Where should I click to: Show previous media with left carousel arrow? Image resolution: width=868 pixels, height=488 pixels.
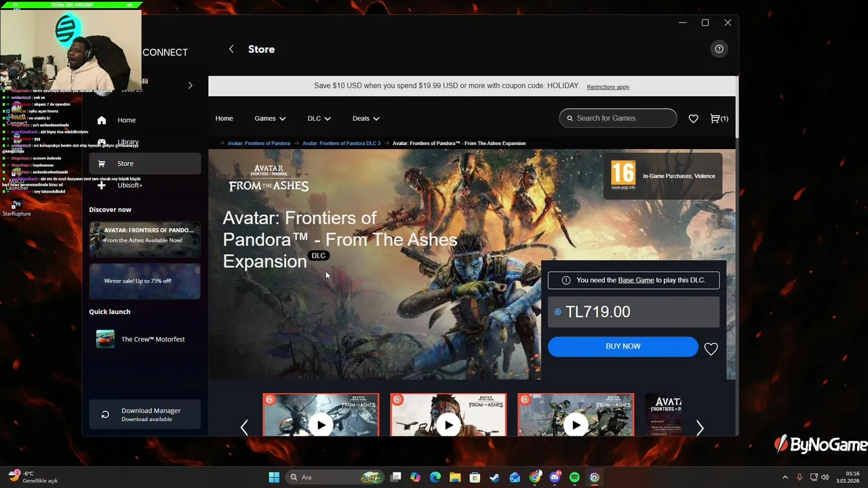click(x=244, y=427)
